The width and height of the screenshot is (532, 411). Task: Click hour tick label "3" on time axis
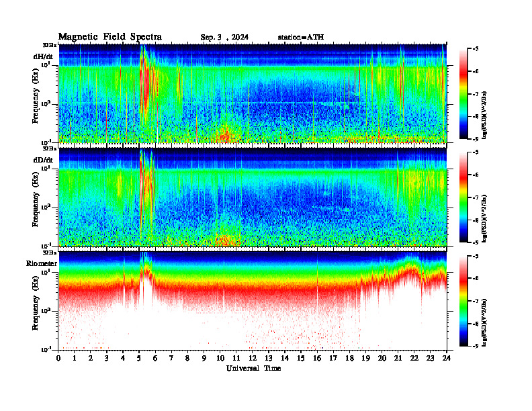click(107, 358)
